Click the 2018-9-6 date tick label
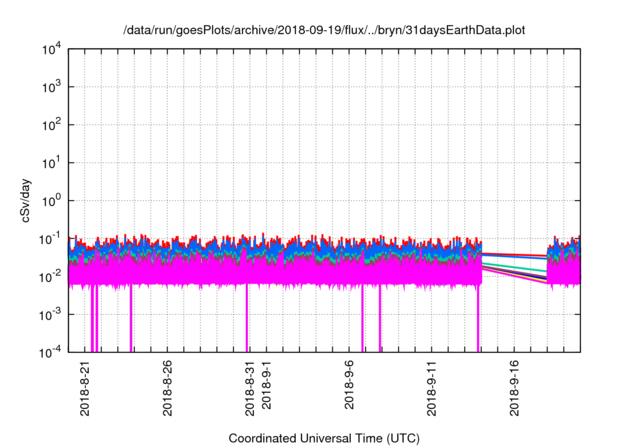Screen dimensions: 640x448 [349, 384]
